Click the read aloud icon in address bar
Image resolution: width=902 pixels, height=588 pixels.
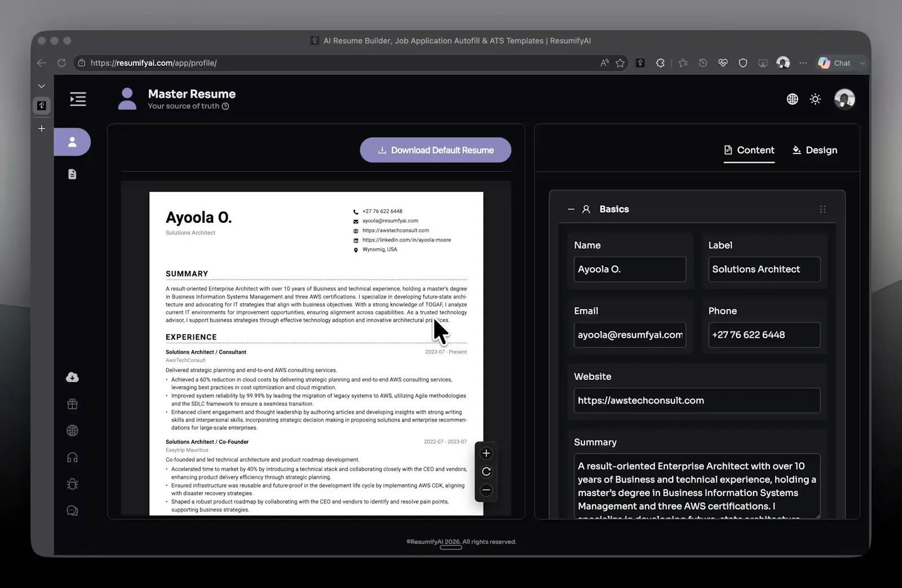coord(604,63)
